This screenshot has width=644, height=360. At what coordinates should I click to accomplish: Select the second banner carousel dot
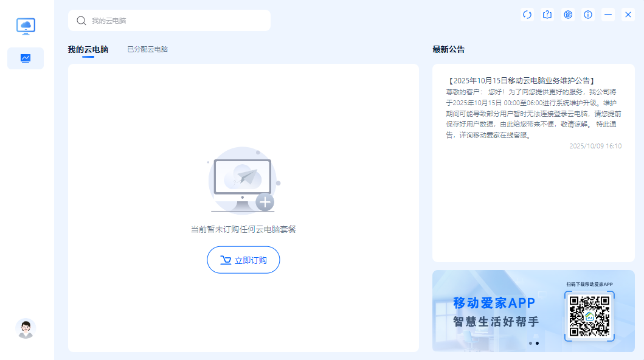pyautogui.click(x=537, y=343)
